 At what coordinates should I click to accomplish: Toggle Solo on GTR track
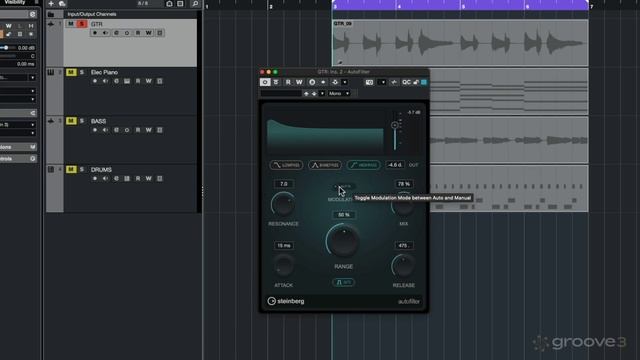tap(82, 24)
